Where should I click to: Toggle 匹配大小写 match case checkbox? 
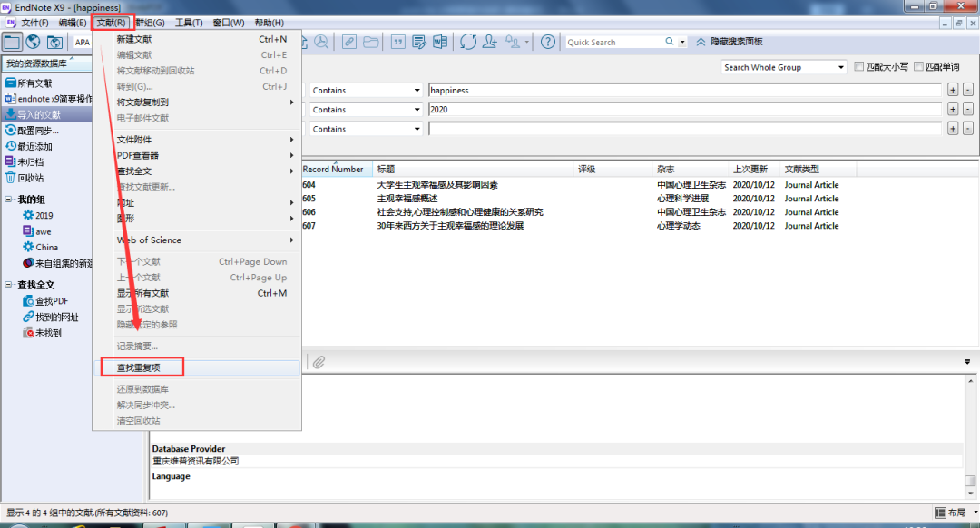[x=858, y=67]
